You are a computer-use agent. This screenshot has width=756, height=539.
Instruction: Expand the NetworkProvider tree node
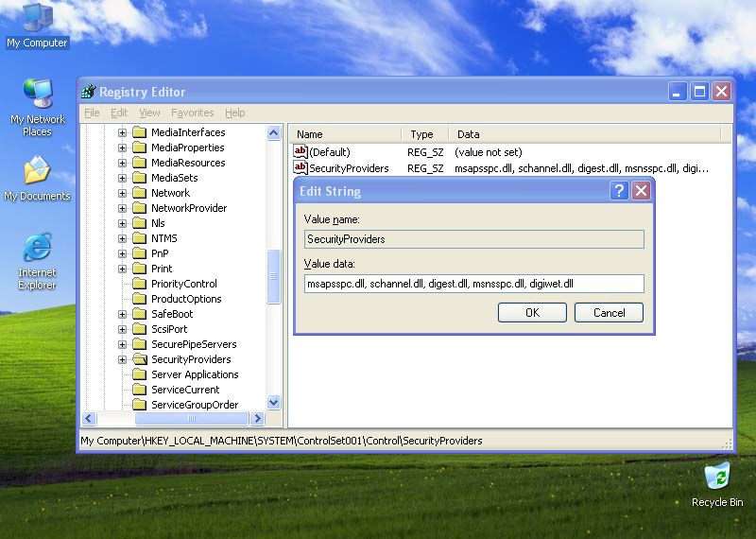coord(123,208)
